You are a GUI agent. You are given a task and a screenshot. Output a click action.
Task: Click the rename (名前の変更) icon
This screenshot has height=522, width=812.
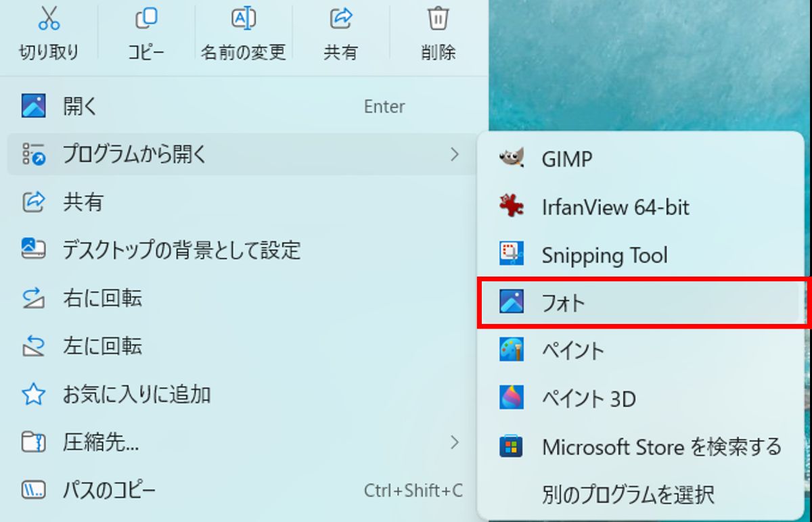pyautogui.click(x=243, y=19)
